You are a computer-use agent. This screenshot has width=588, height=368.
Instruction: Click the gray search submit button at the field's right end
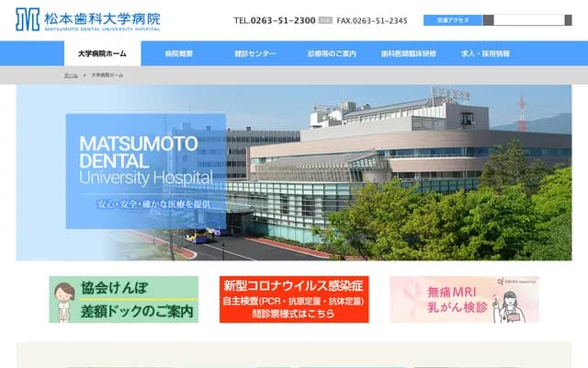[x=569, y=20]
